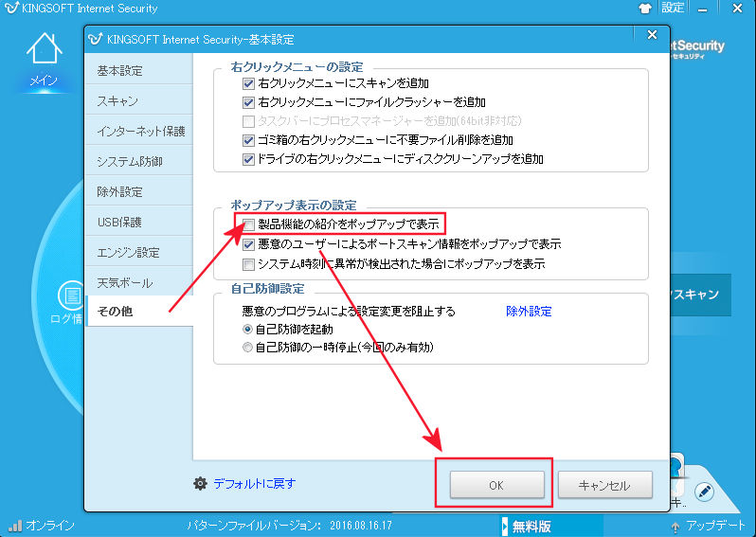Open エンジン設定 tab
The image size is (756, 537).
[x=139, y=253]
